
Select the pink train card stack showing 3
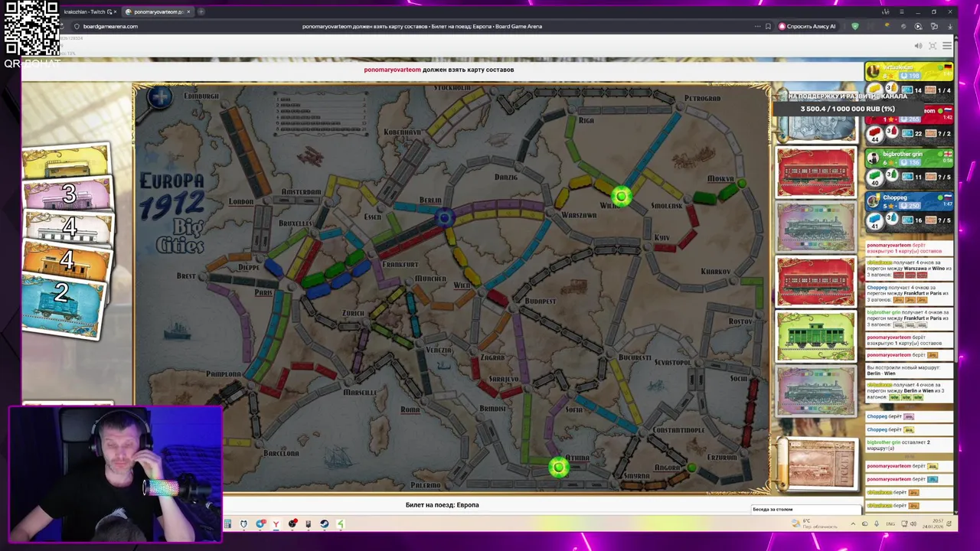(x=67, y=194)
